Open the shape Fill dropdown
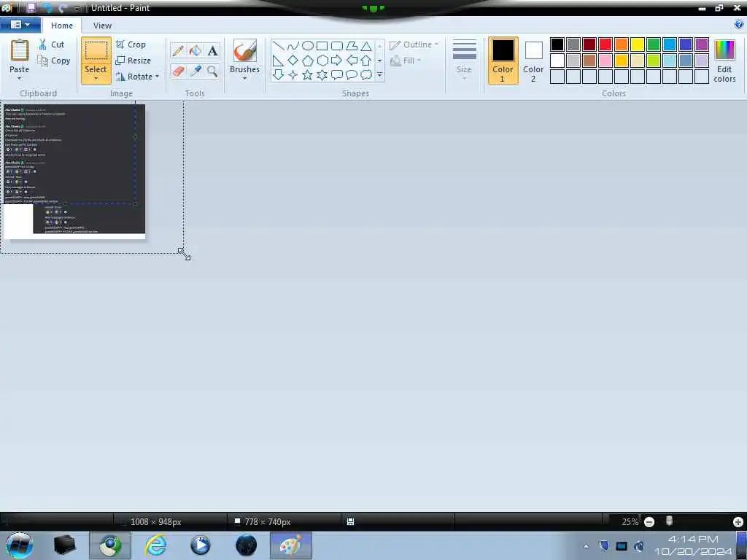This screenshot has width=747, height=560. click(406, 61)
